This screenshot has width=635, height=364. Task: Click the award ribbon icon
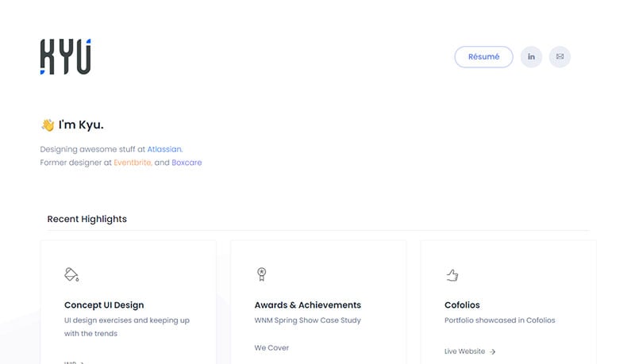click(x=262, y=274)
